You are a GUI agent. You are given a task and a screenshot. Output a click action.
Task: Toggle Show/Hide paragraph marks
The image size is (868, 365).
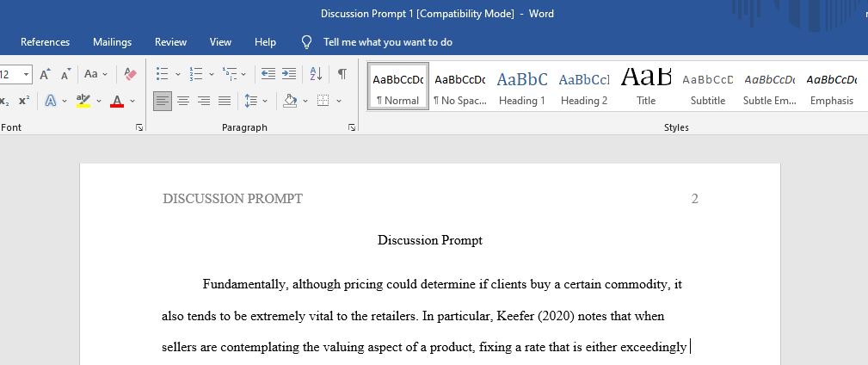(x=342, y=74)
